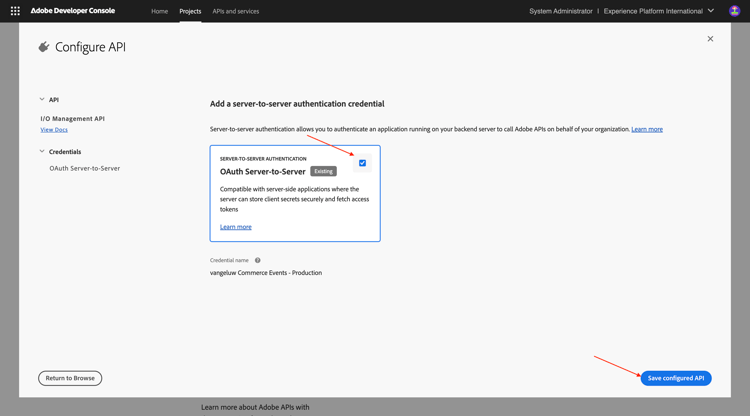Close the Configure API dialog
The width and height of the screenshot is (750, 416).
(710, 39)
